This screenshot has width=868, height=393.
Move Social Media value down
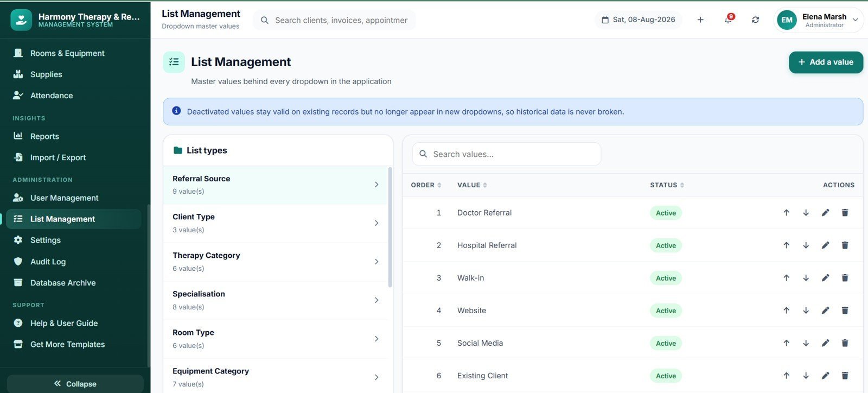point(806,343)
